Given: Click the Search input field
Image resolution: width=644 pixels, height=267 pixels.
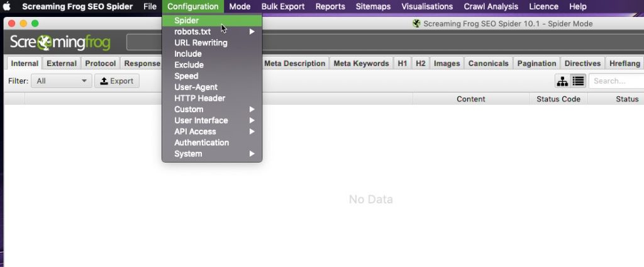Looking at the screenshot, I should tap(616, 81).
